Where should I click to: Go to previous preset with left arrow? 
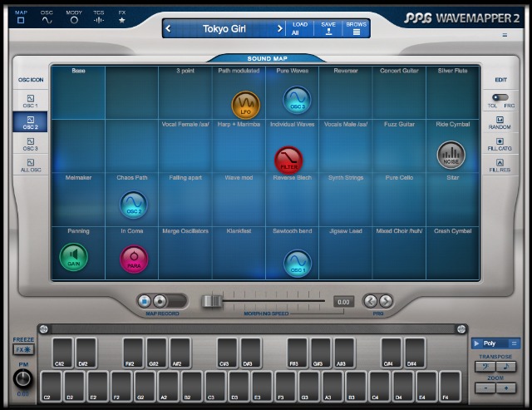click(x=168, y=28)
